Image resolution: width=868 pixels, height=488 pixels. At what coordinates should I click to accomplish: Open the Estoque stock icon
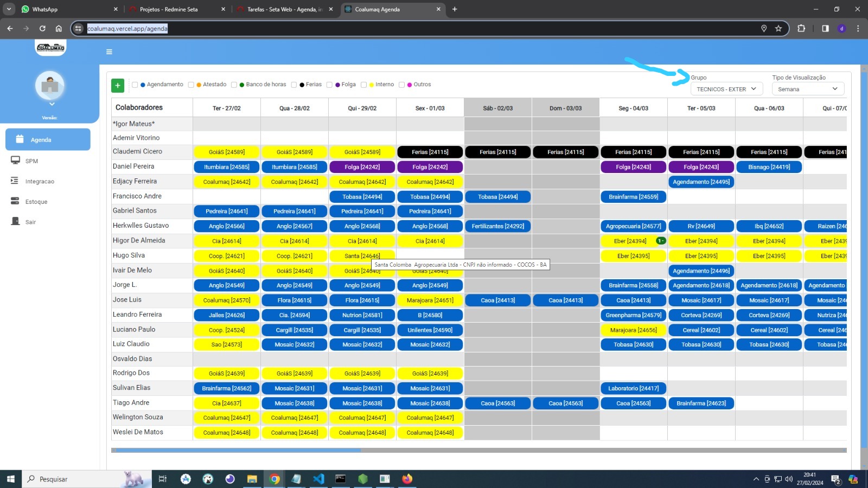15,201
